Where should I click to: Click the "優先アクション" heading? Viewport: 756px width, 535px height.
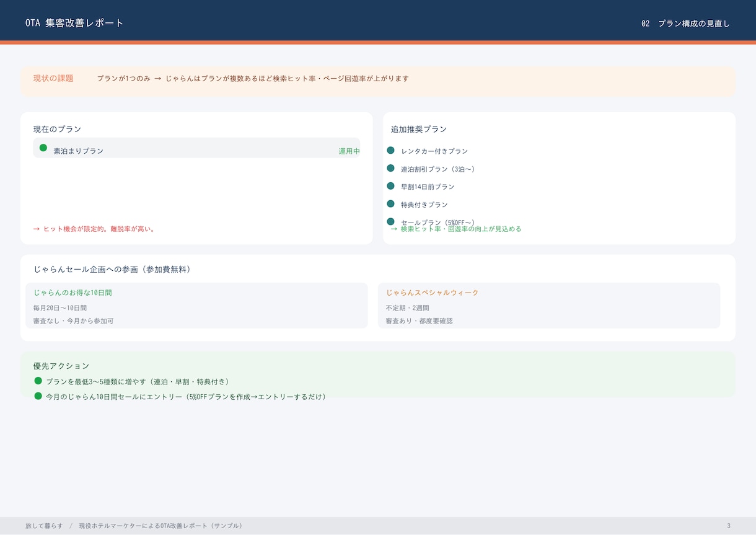pyautogui.click(x=61, y=366)
